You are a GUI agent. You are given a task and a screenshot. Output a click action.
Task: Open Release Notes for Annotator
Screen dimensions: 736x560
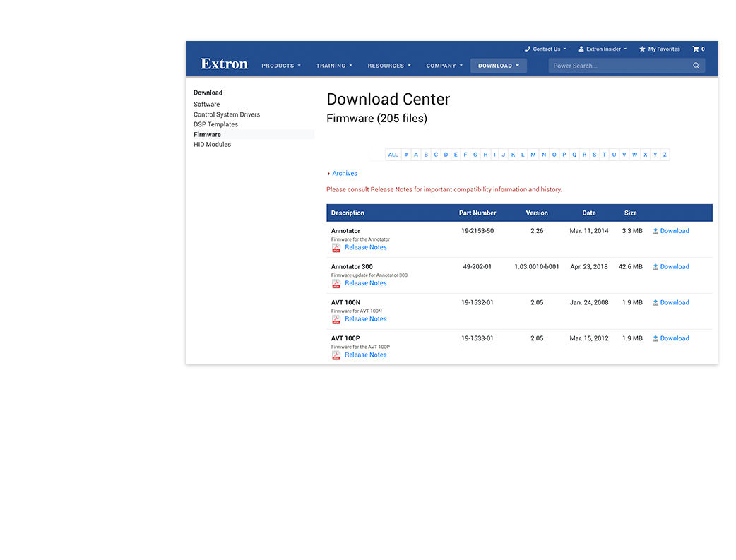click(x=366, y=247)
